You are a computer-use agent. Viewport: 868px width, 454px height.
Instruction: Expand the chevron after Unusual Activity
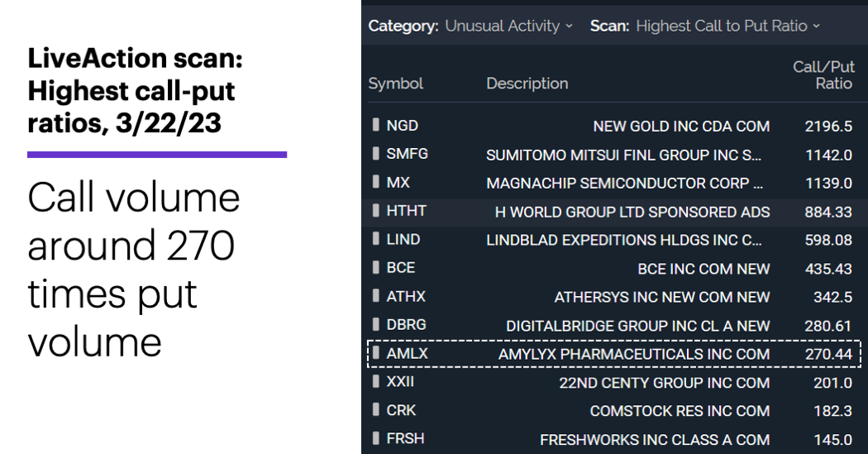coord(569,26)
